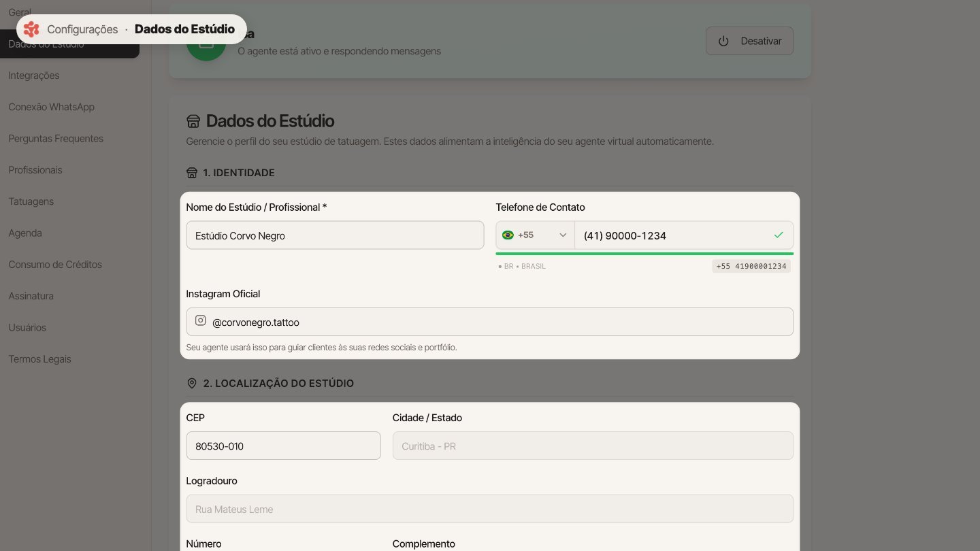Select Profissionais in the sidebar
This screenshot has height=551, width=980.
point(35,170)
